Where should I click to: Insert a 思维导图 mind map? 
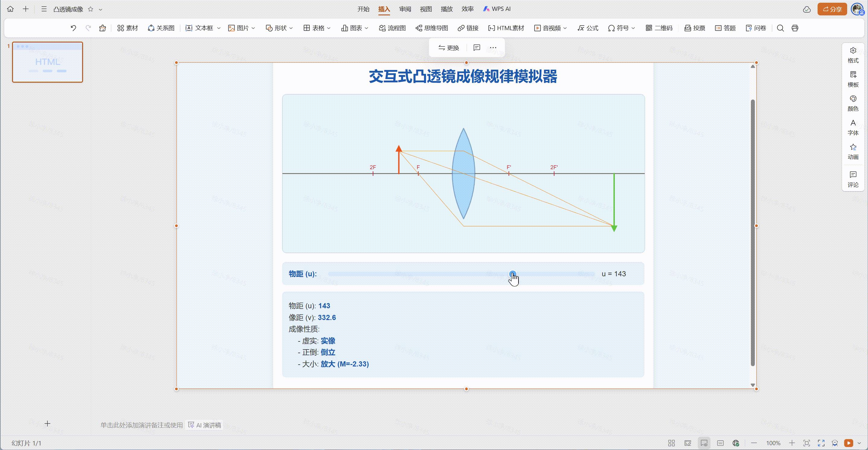[432, 28]
